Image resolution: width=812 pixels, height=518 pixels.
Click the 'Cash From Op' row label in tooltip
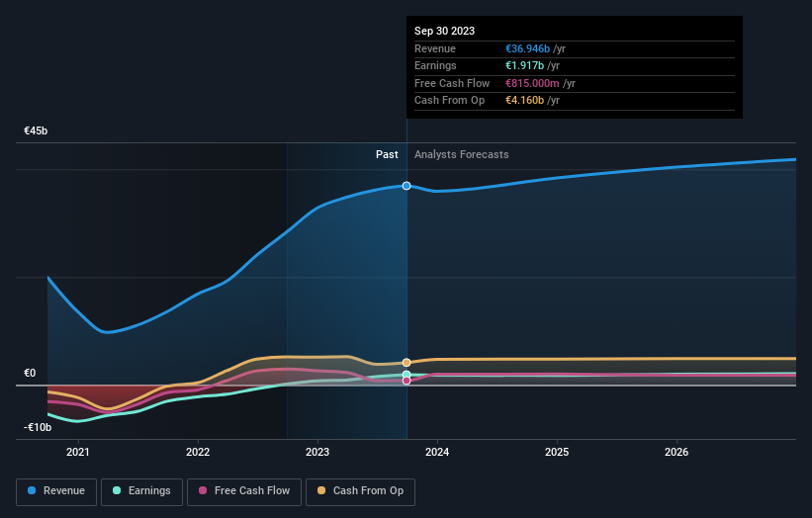point(449,101)
